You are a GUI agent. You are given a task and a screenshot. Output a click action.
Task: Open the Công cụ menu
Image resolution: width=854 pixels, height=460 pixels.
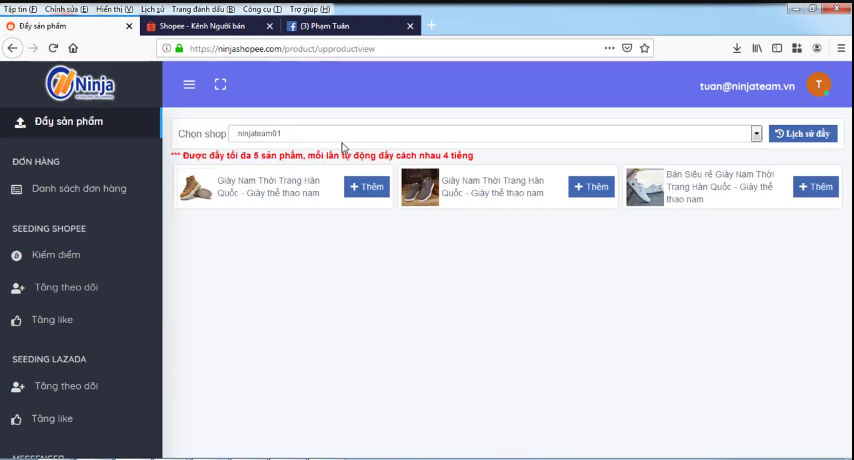(x=262, y=9)
